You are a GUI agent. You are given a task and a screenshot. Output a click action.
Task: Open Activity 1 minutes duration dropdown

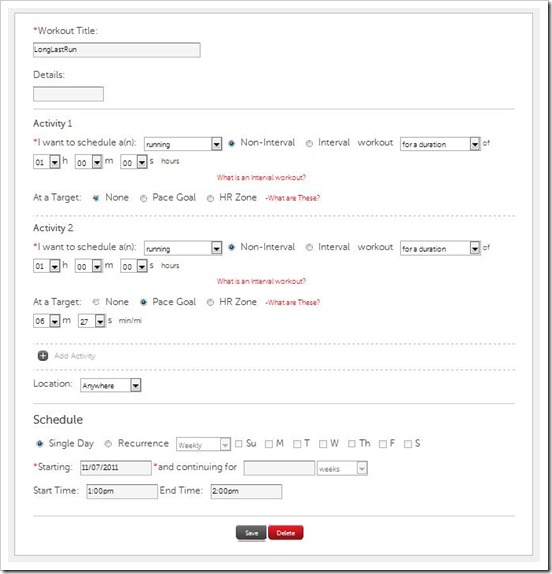coord(89,162)
